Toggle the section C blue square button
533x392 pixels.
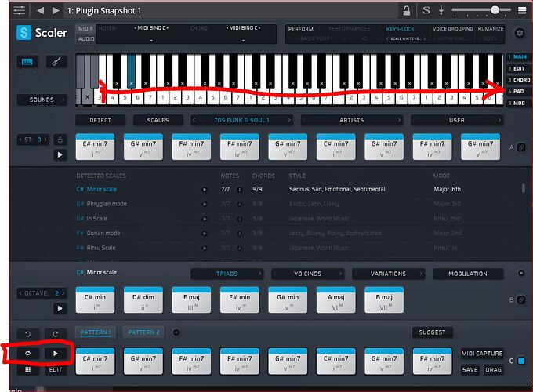(521, 361)
